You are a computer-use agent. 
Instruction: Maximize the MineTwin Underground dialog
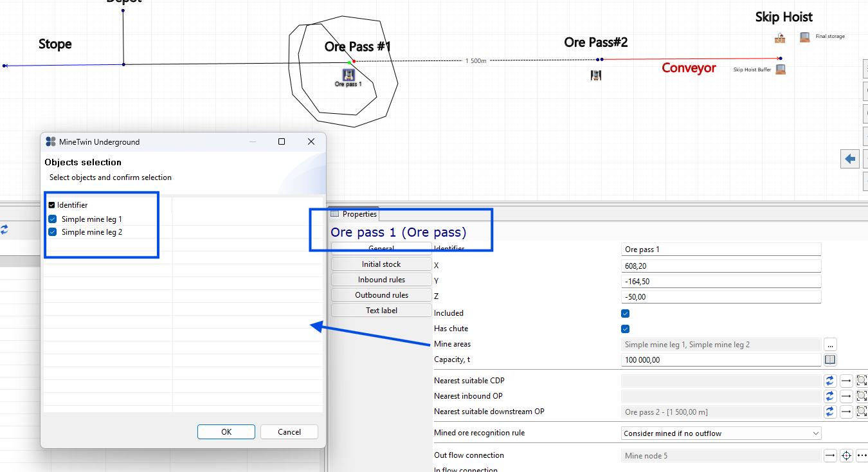click(282, 141)
